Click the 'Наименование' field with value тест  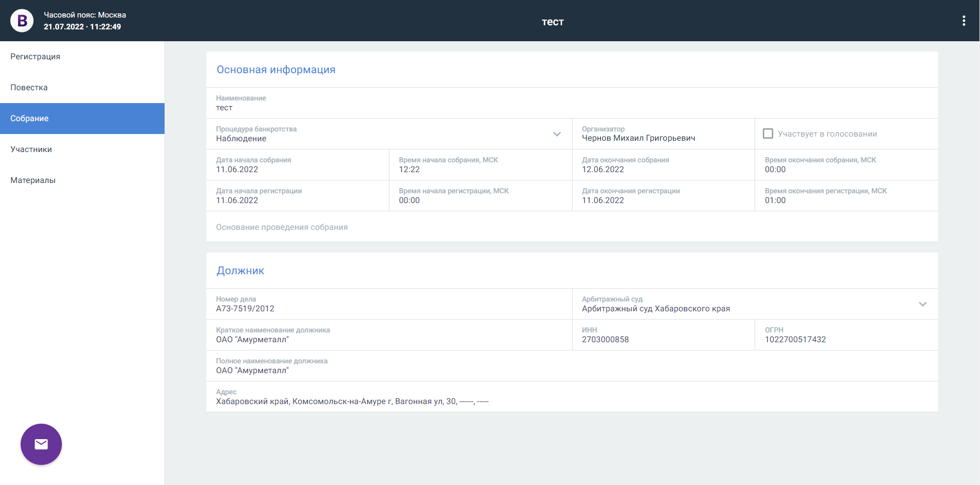coord(572,103)
